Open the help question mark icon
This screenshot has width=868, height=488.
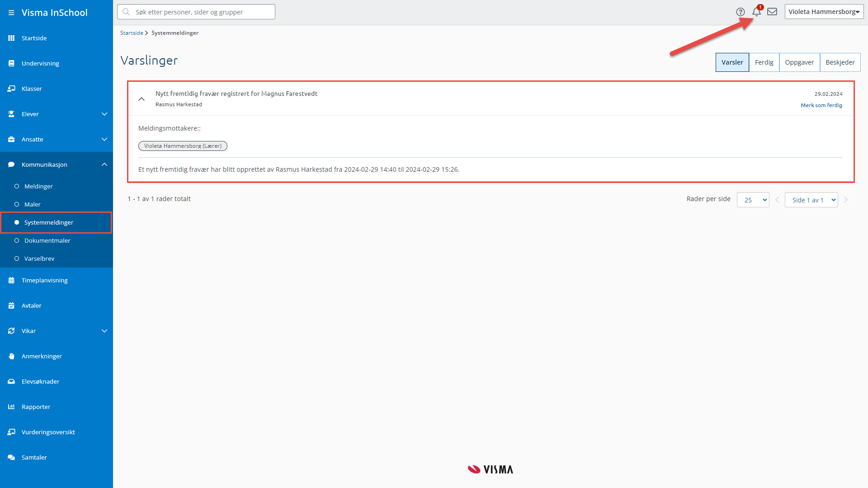[741, 12]
